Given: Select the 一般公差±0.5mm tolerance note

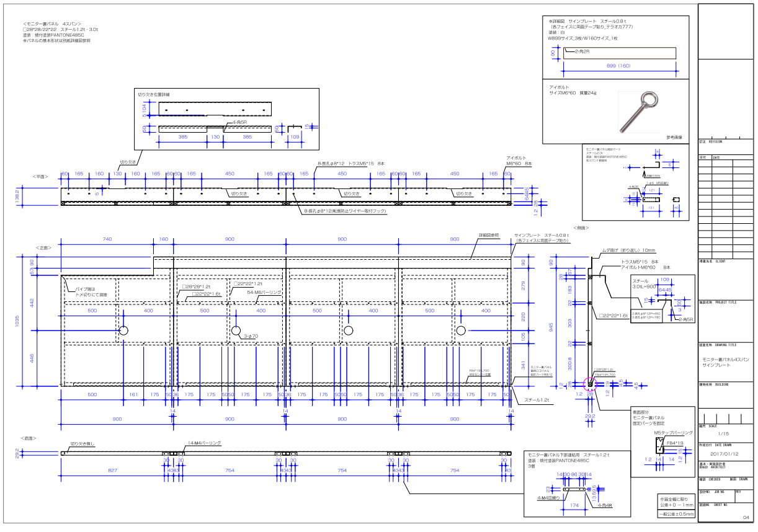Looking at the screenshot, I should (676, 513).
